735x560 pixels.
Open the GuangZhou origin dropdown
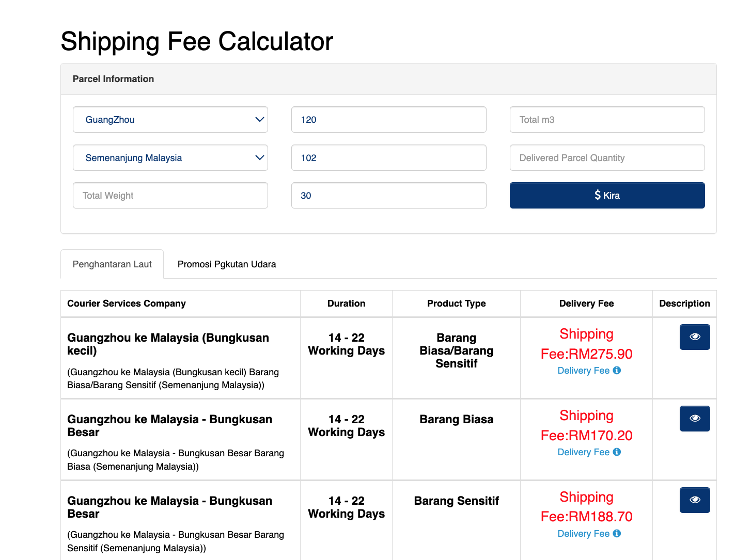point(170,120)
